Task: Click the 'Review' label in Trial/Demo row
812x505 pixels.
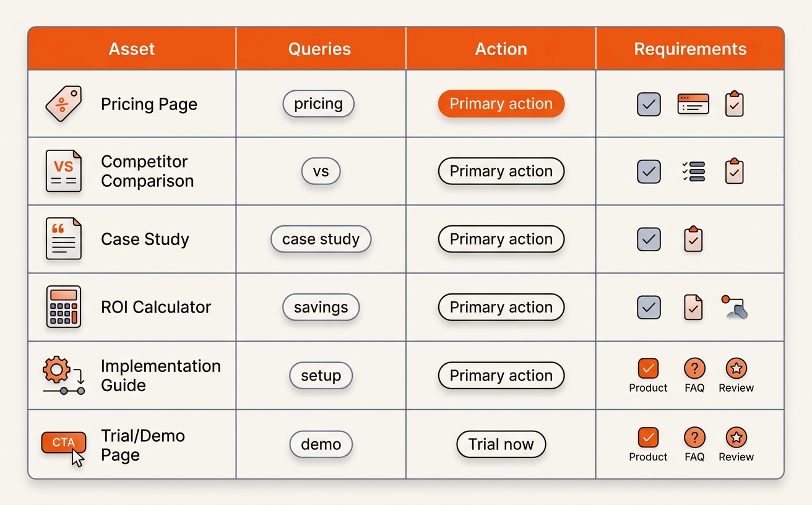Action: click(x=736, y=457)
